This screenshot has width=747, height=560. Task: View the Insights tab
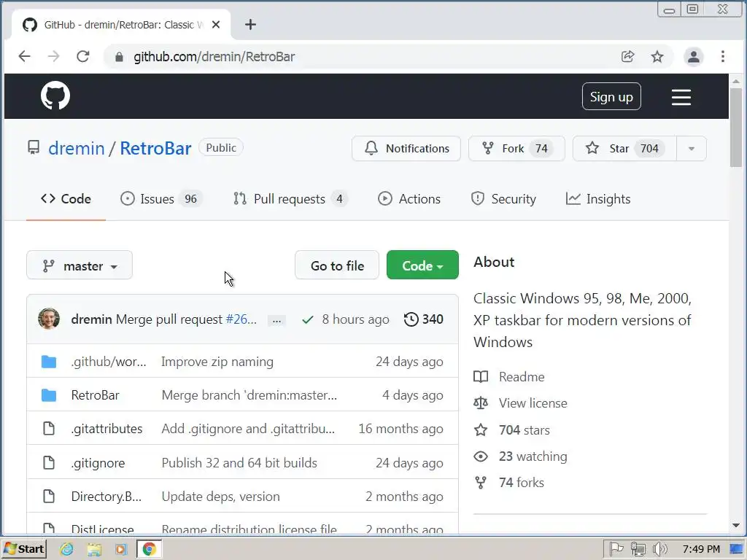(598, 198)
